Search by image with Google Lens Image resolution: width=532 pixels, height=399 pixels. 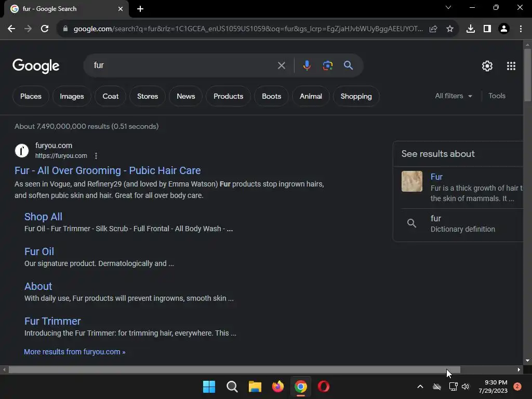pos(328,65)
